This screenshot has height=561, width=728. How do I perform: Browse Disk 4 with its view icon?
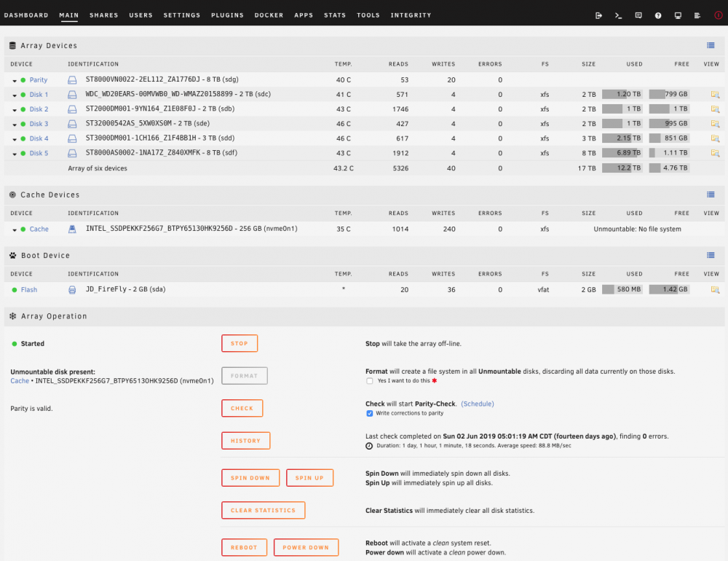(x=715, y=138)
